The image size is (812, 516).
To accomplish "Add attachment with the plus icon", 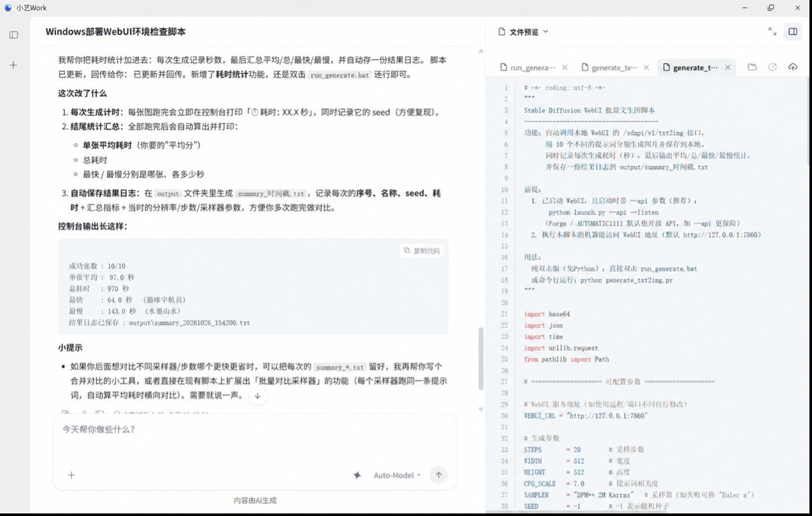I will tap(71, 475).
